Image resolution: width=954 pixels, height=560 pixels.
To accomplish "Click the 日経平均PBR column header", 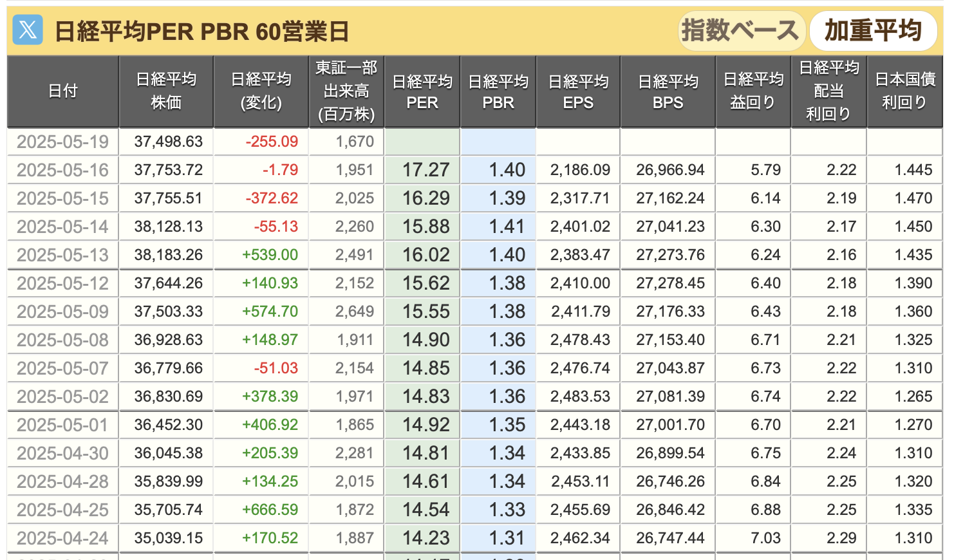I will click(x=498, y=91).
